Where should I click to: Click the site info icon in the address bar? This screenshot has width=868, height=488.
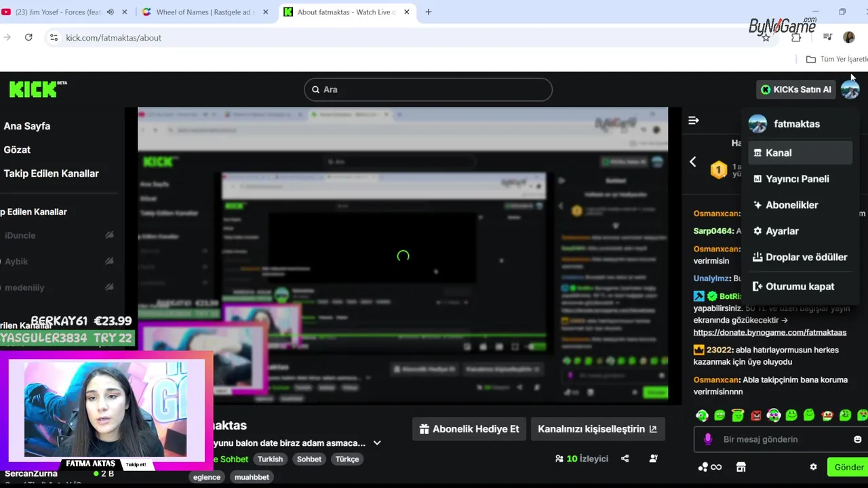click(54, 37)
